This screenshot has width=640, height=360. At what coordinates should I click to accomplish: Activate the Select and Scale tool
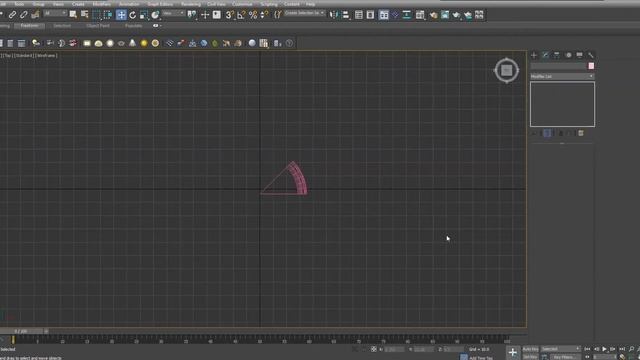pyautogui.click(x=144, y=15)
